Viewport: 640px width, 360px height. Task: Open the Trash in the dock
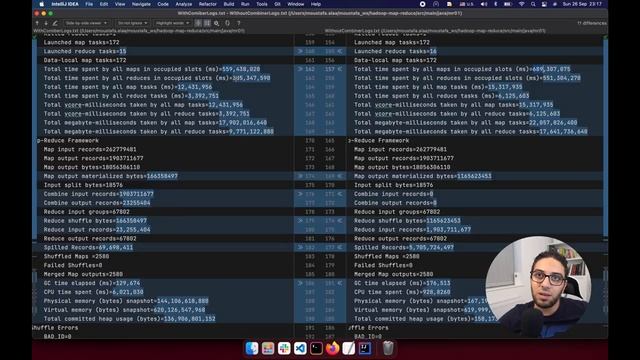pos(388,348)
